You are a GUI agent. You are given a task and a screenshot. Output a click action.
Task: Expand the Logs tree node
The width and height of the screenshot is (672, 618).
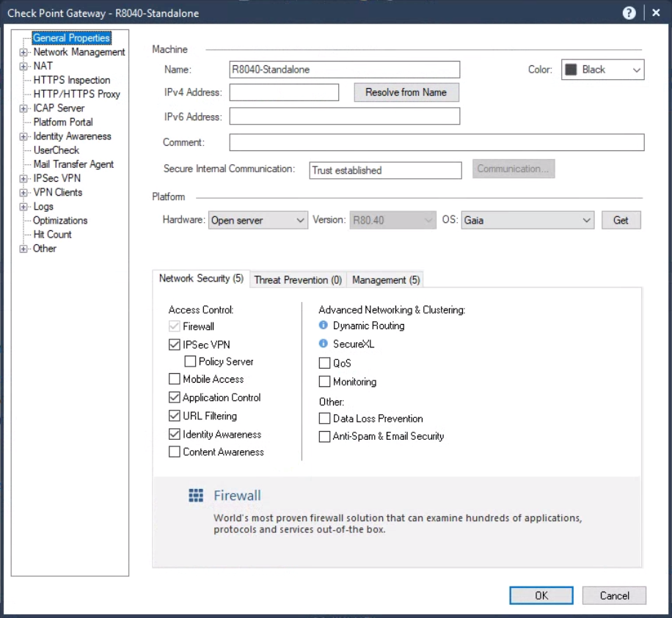point(23,207)
